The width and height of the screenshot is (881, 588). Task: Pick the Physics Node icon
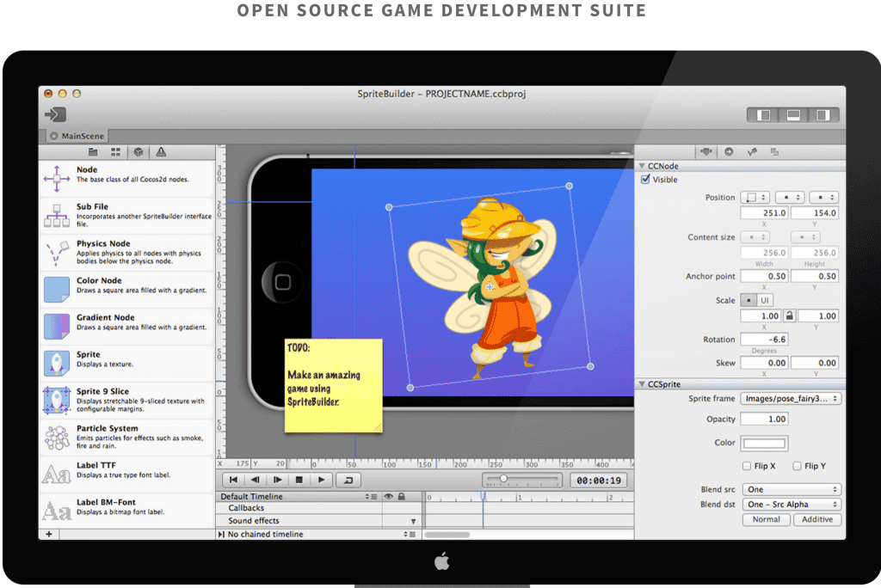point(57,253)
